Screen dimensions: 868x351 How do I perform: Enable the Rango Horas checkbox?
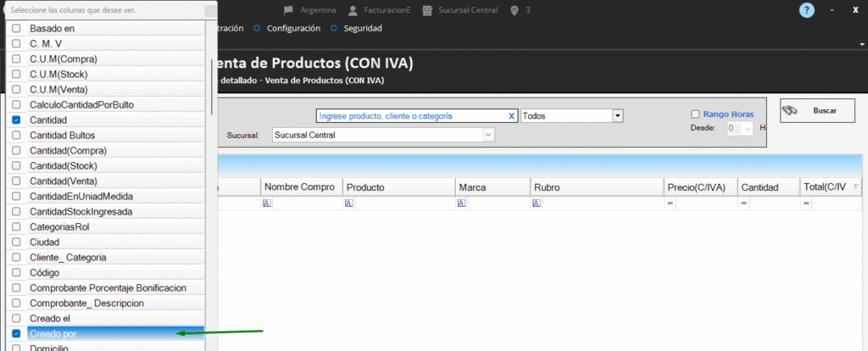[695, 114]
